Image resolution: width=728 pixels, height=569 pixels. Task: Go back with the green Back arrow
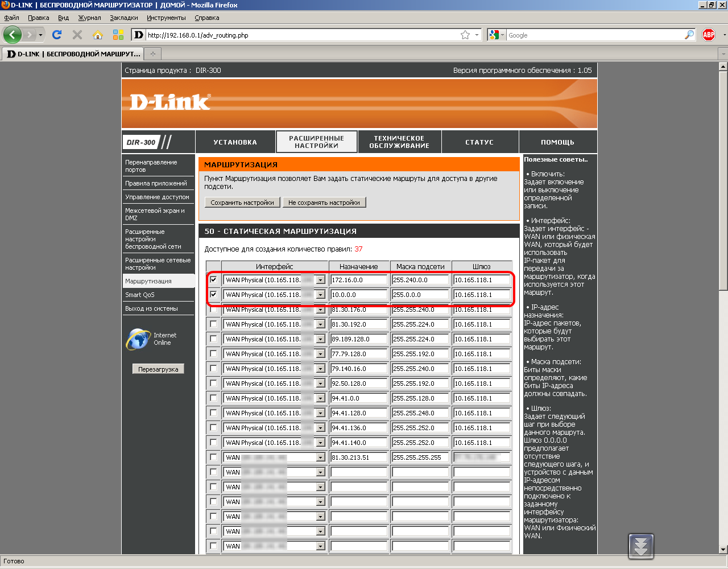pyautogui.click(x=12, y=35)
